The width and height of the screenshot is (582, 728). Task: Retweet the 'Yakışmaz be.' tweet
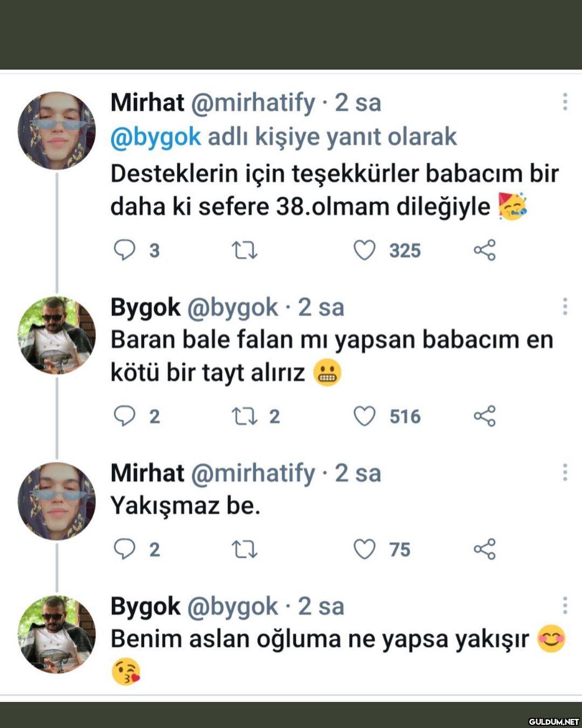pyautogui.click(x=244, y=550)
